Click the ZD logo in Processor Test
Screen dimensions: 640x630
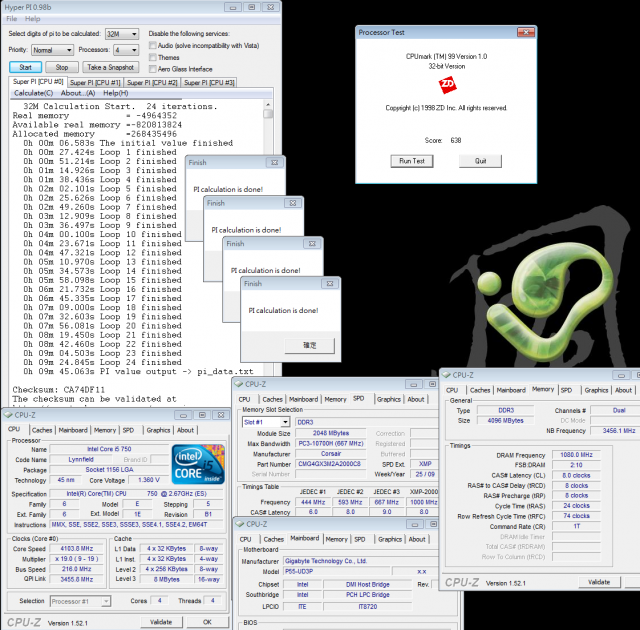[447, 84]
